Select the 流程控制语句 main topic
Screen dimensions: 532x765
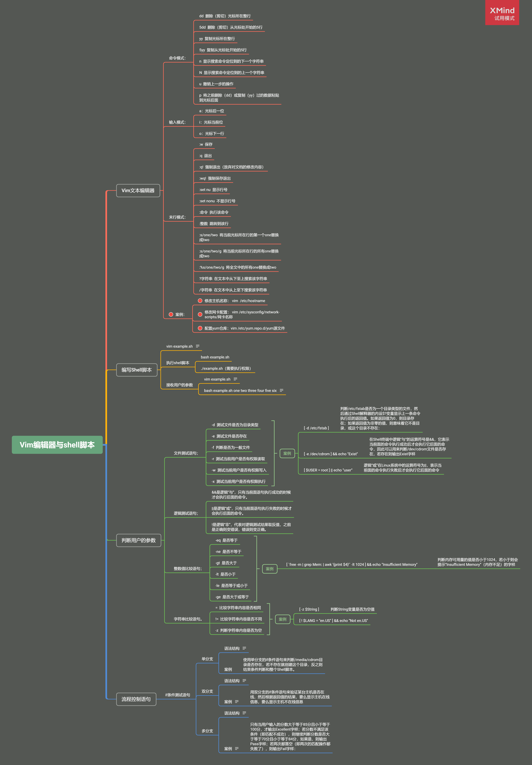pyautogui.click(x=136, y=699)
